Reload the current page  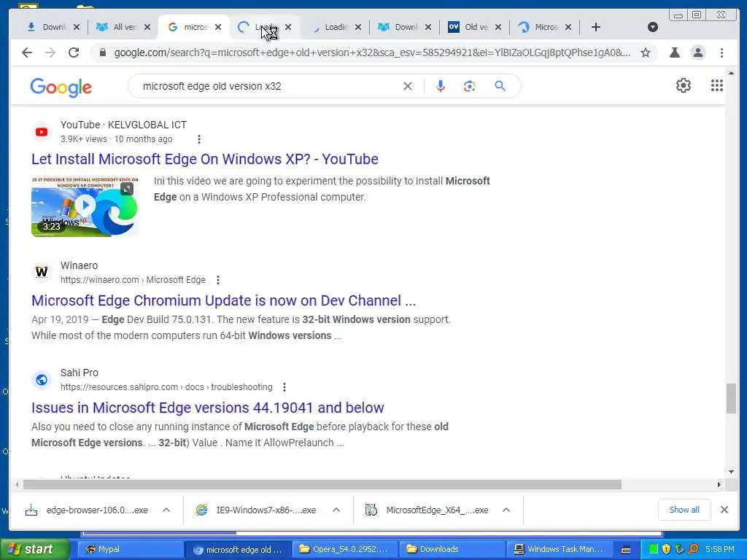tap(74, 52)
